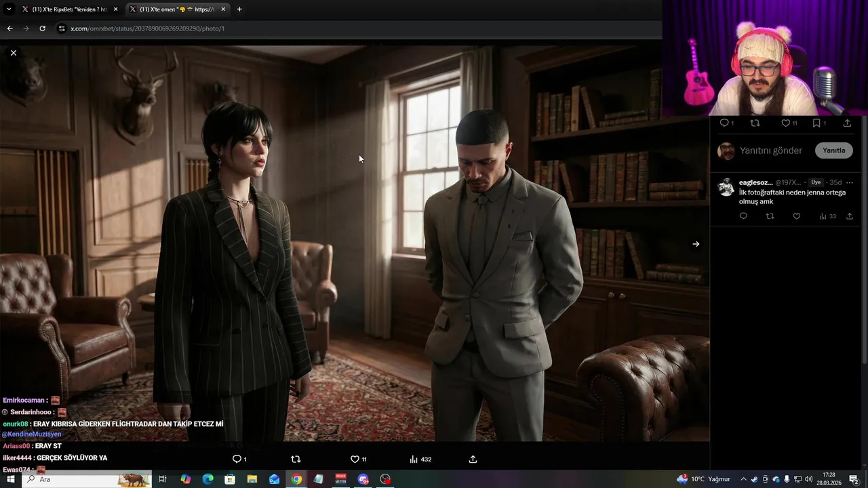Open view stats showing 432
Screen dimensions: 868x488
pos(420,459)
